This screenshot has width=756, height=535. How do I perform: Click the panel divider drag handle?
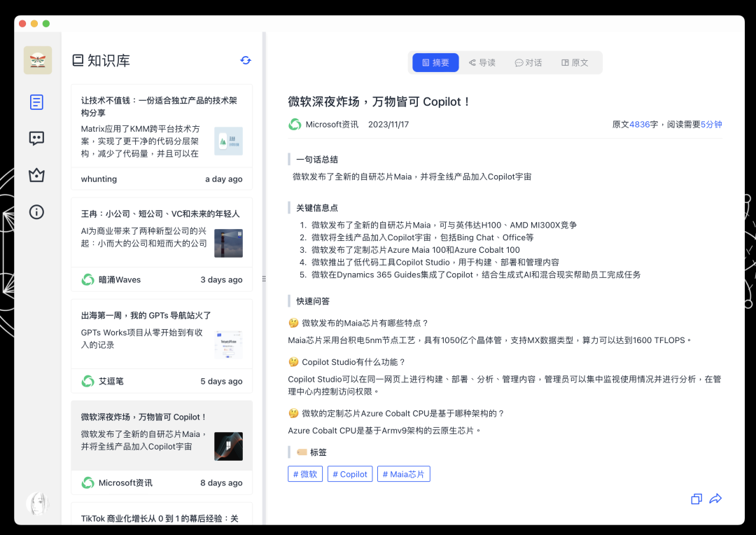(x=264, y=279)
